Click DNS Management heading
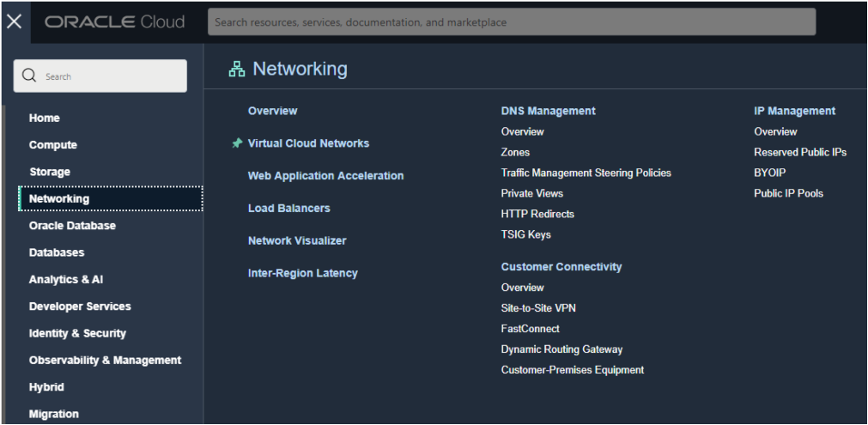868x425 pixels. click(x=548, y=111)
